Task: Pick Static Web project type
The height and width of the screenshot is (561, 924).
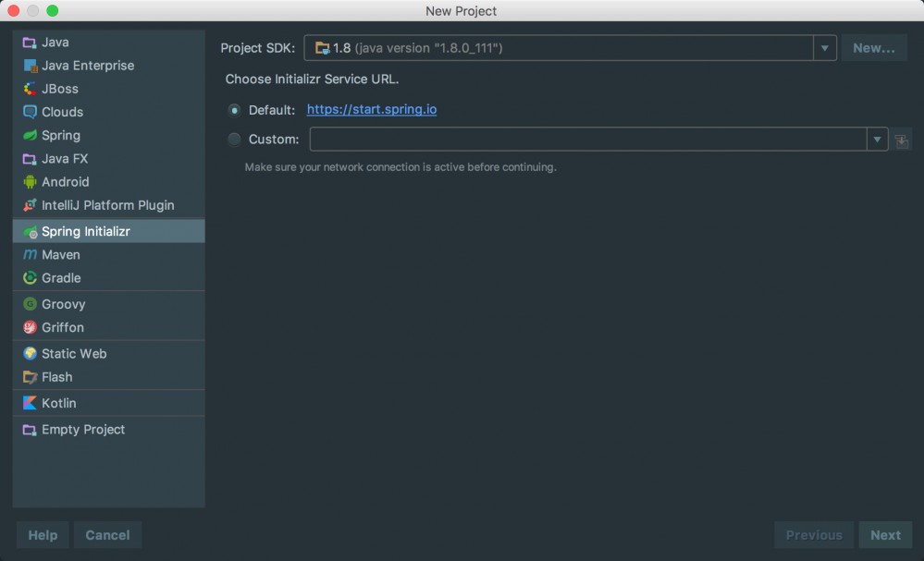Action: (x=109, y=354)
